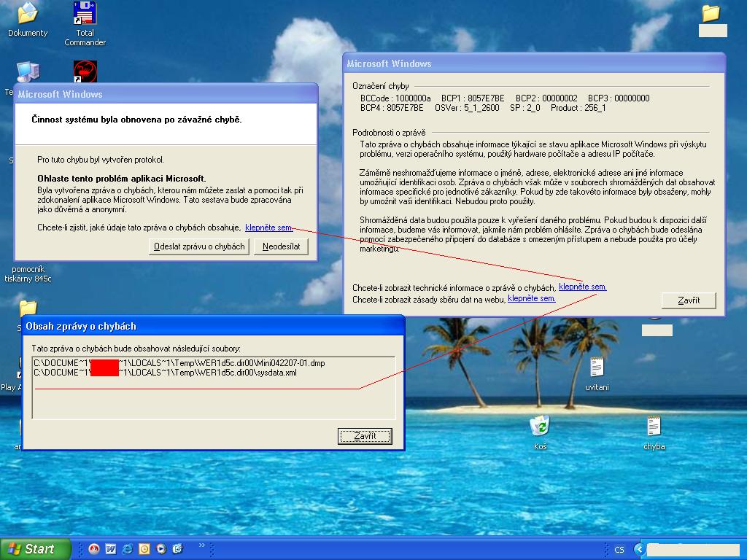The height and width of the screenshot is (560, 747).
Task: Click the red scorpion desktop shortcut icon
Action: coord(85,71)
